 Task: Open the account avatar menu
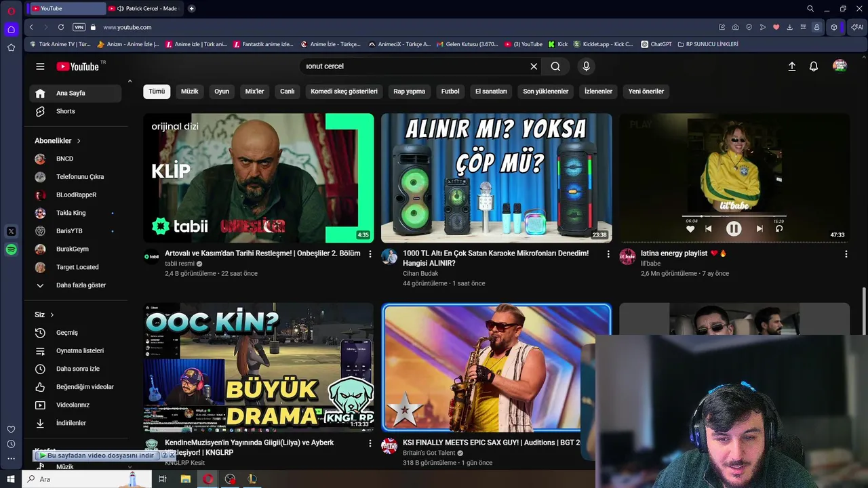pos(840,66)
